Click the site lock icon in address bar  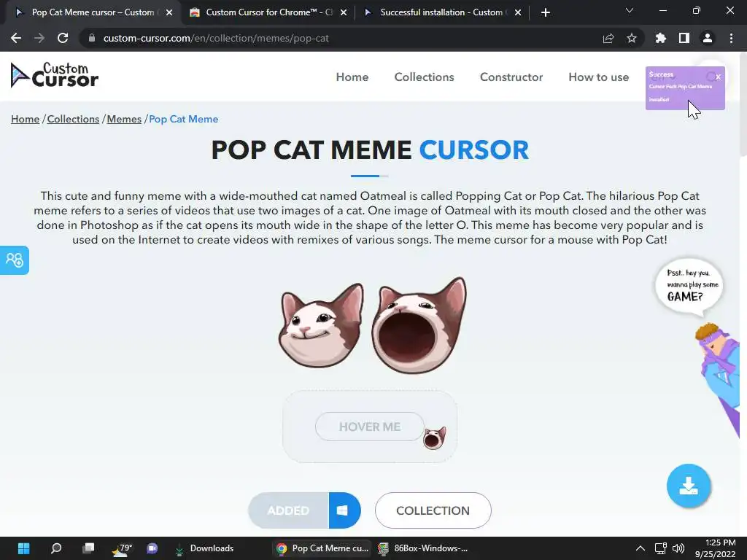(92, 38)
